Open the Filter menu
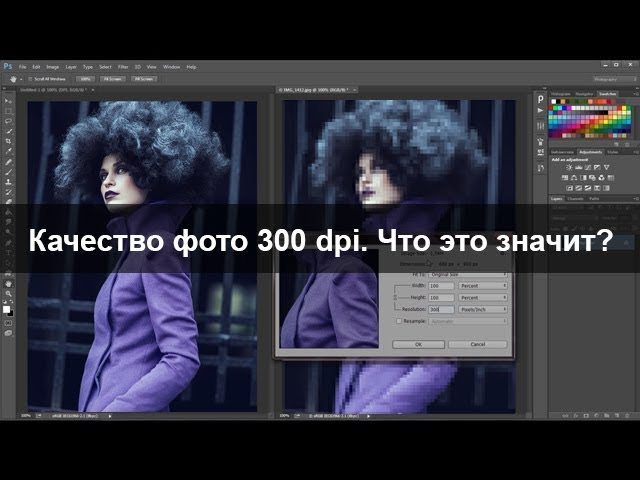The height and width of the screenshot is (480, 640). point(123,67)
